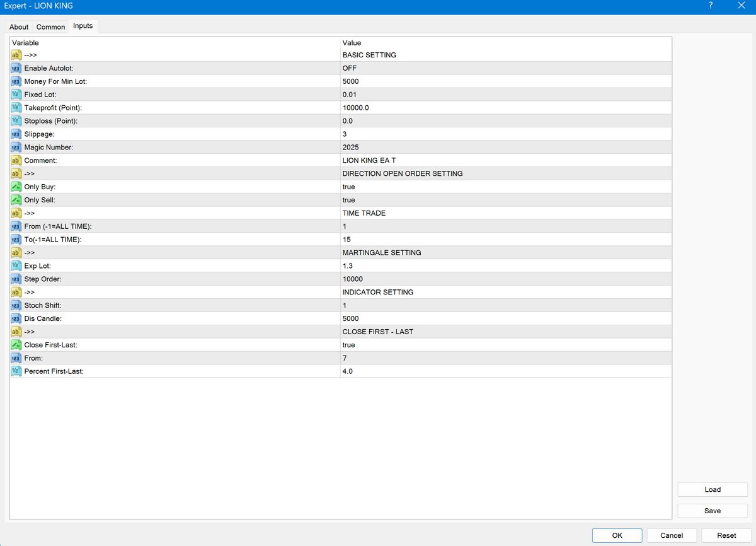Switch to the Common tab

pos(50,27)
